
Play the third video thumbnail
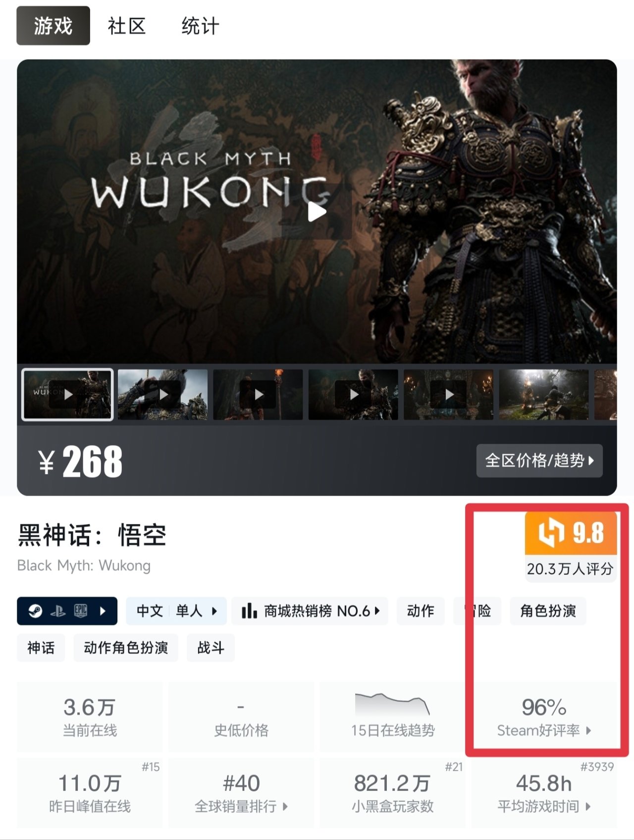tap(258, 394)
